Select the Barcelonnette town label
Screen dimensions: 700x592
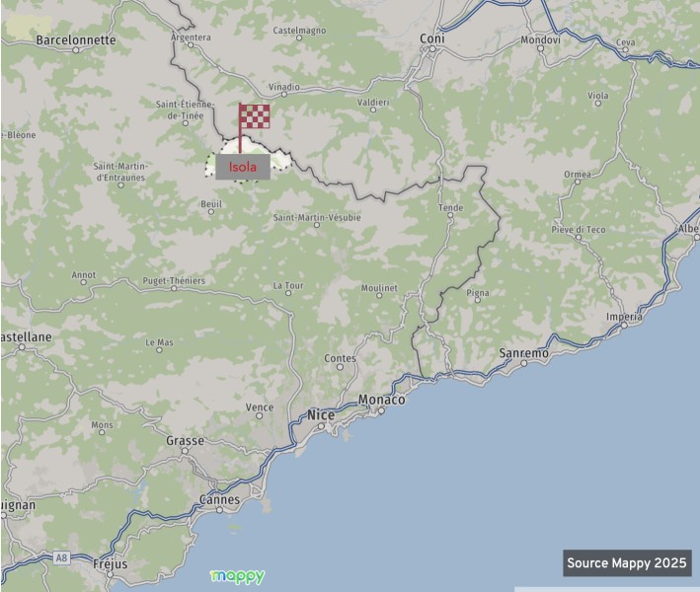[76, 40]
